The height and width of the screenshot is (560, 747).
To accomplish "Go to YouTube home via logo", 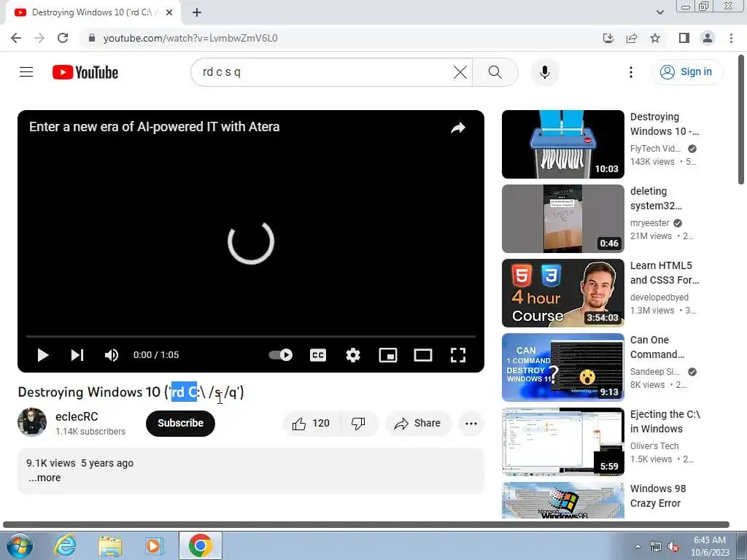I will click(x=85, y=72).
